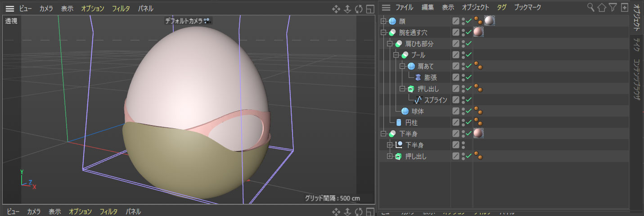
Task: Click the dolly camera icon in upper viewport
Action: [347, 9]
